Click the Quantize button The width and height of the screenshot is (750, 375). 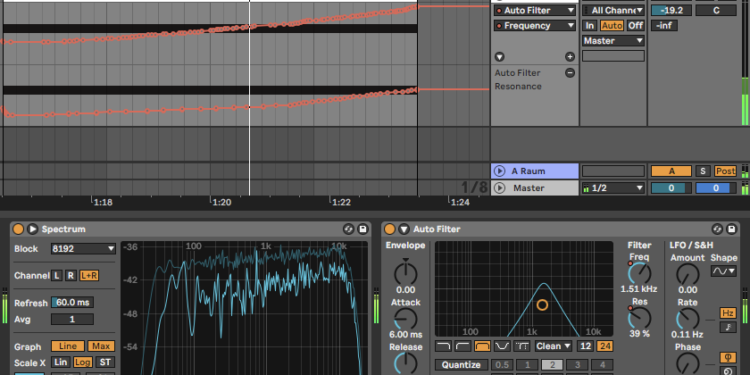[x=462, y=365]
